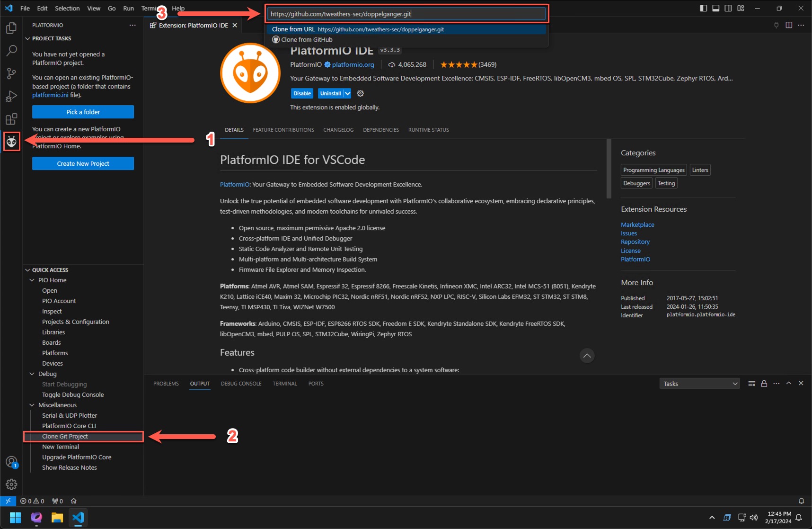Customize layout icon in title bar
This screenshot has width=812, height=529.
click(741, 8)
